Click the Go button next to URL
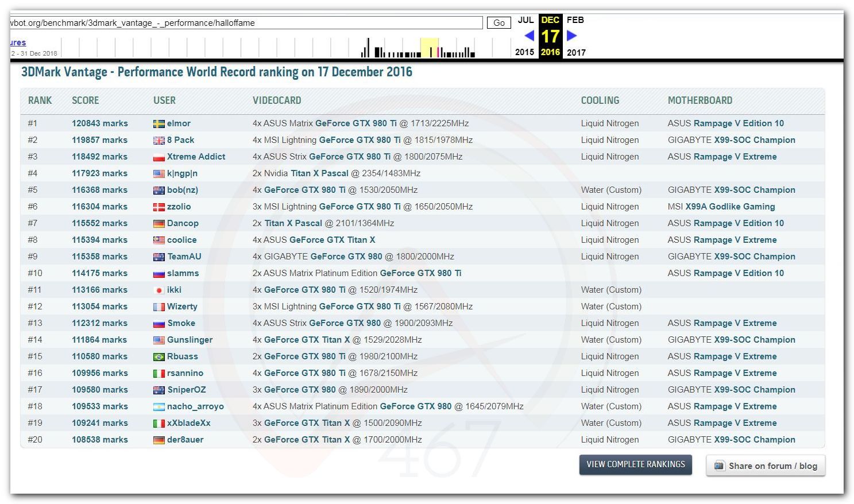 pyautogui.click(x=499, y=23)
